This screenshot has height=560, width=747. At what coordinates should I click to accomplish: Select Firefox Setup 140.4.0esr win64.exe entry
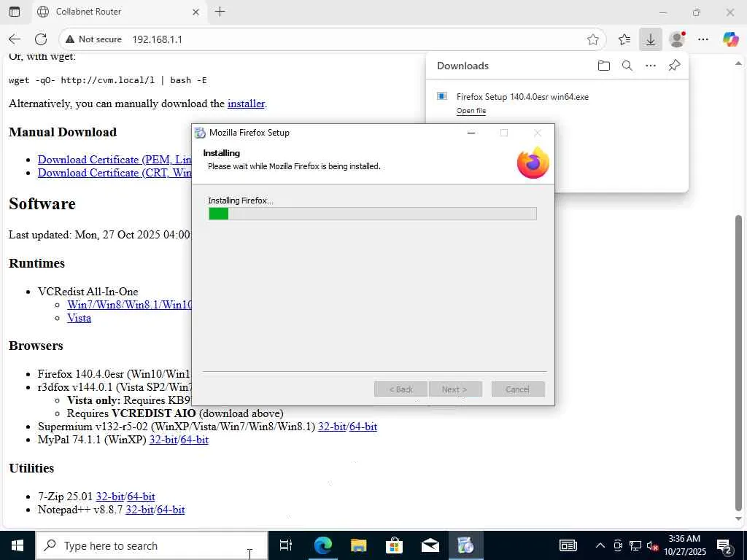pyautogui.click(x=522, y=97)
